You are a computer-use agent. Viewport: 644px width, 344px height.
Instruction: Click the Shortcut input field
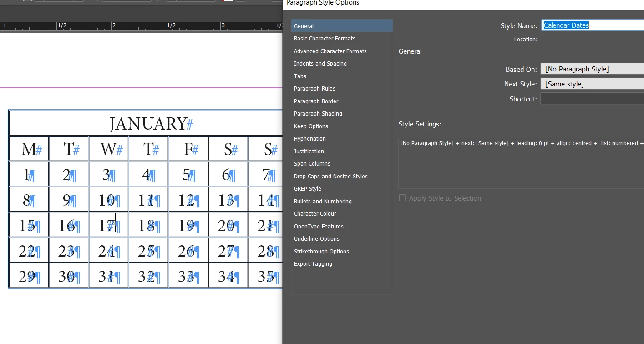(592, 99)
